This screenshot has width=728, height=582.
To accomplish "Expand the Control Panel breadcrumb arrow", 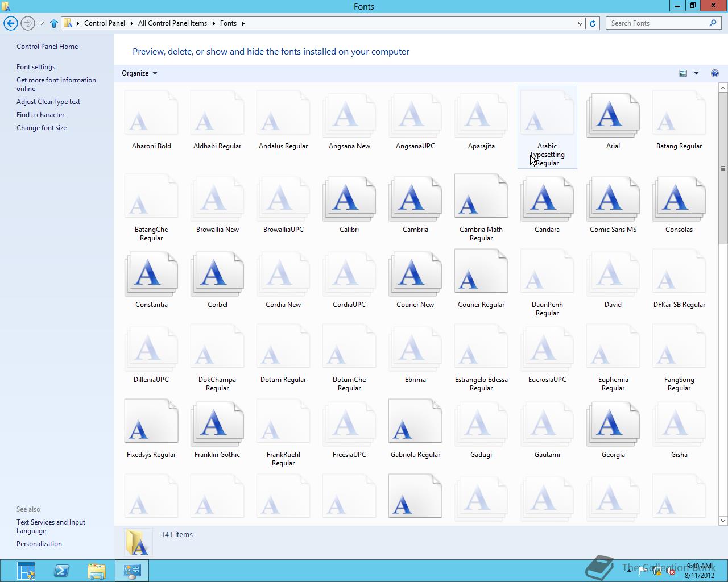I will (x=131, y=23).
